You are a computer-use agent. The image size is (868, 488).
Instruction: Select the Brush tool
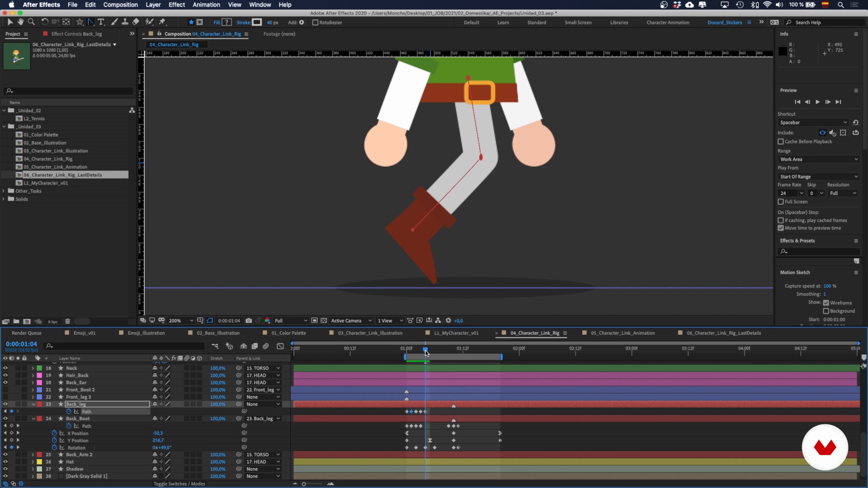115,22
